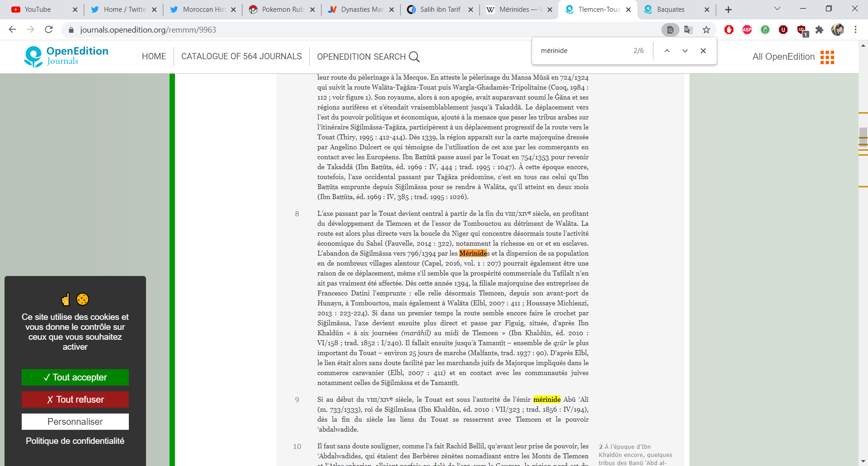Open Catalogue of 564 Journals menu
Image resolution: width=868 pixels, height=466 pixels.
[241, 57]
